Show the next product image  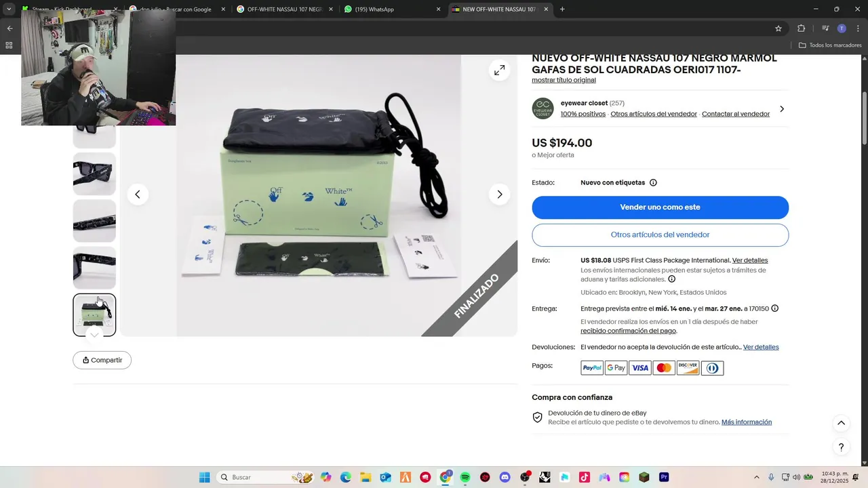coord(499,195)
